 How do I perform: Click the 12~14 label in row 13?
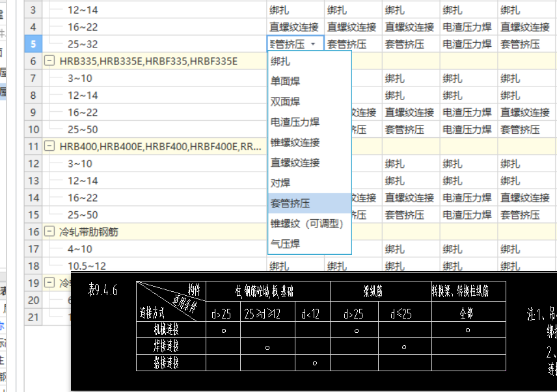click(83, 181)
